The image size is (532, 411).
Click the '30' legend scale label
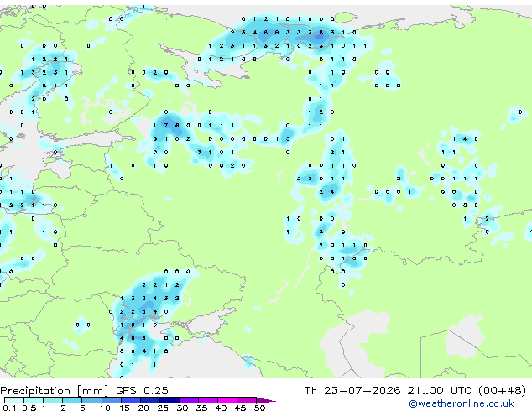(x=182, y=408)
